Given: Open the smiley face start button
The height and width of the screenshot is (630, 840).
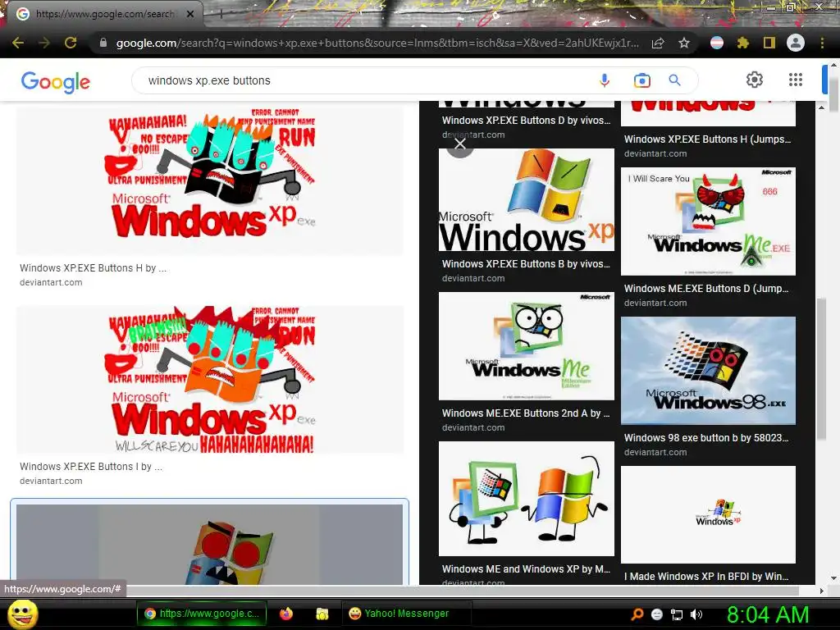Looking at the screenshot, I should (x=22, y=614).
